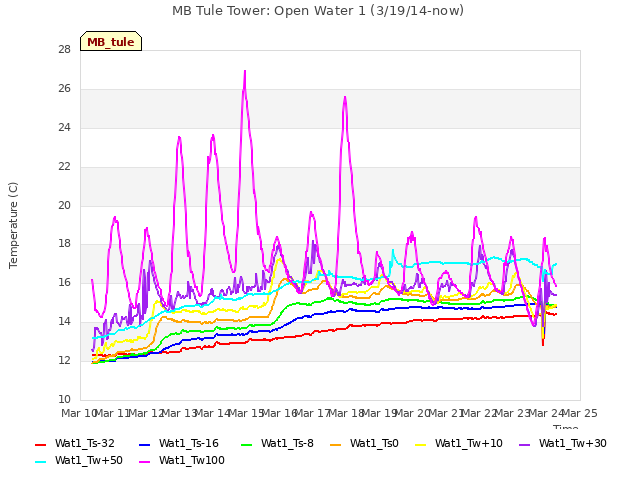Click the 18 y-axis tick label
The height and width of the screenshot is (480, 640).
tap(64, 244)
